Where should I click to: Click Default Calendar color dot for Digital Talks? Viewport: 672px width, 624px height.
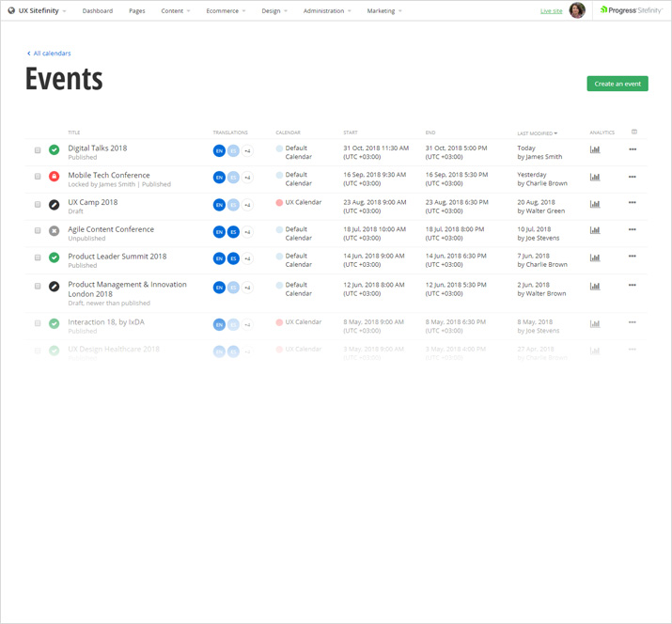tap(279, 148)
